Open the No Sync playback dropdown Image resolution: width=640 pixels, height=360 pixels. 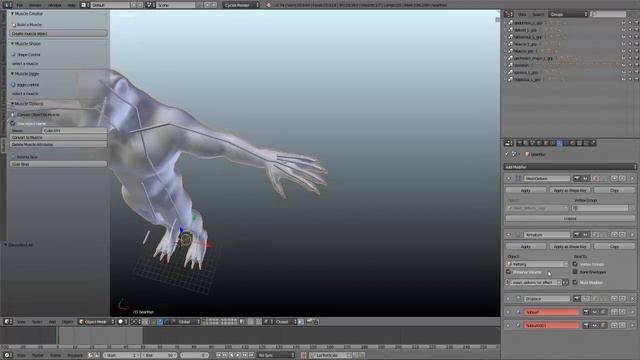276,355
